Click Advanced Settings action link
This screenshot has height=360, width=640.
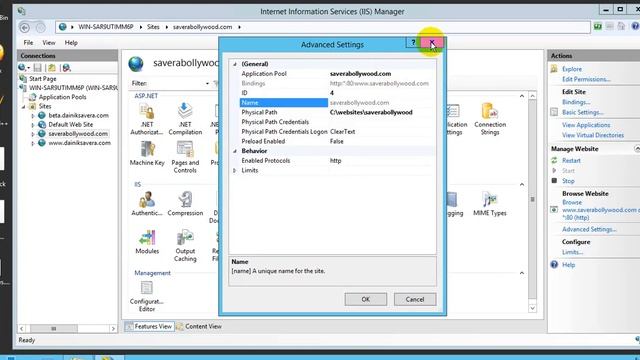pyautogui.click(x=589, y=229)
